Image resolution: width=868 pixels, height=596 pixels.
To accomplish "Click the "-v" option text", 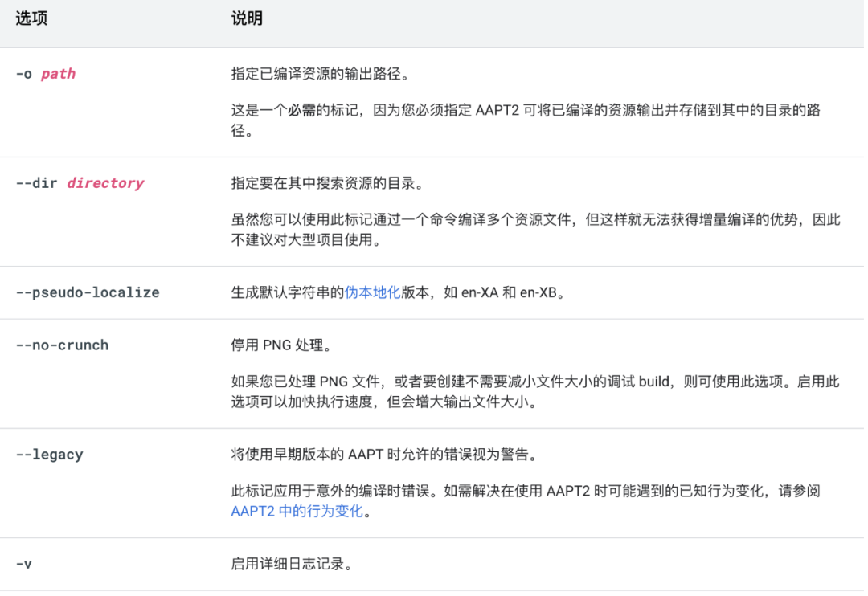I will tap(24, 565).
